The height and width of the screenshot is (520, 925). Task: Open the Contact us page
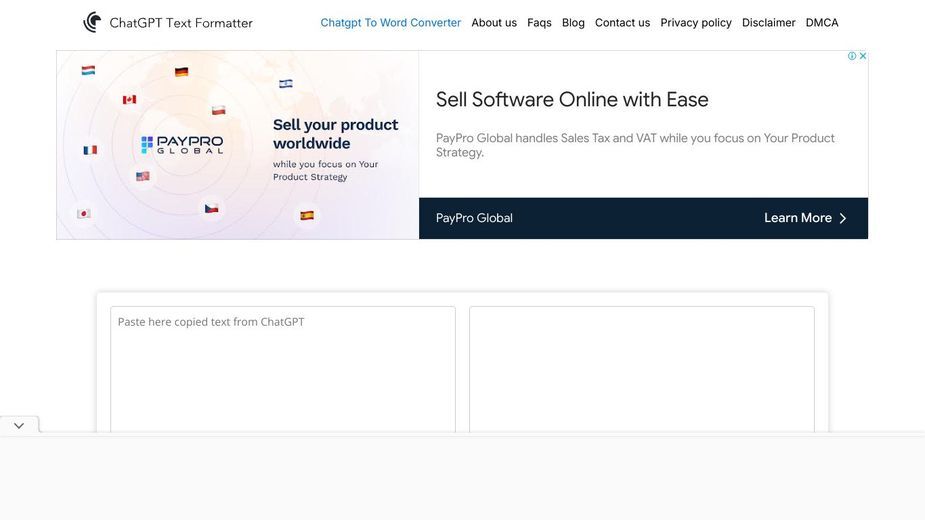pos(622,22)
